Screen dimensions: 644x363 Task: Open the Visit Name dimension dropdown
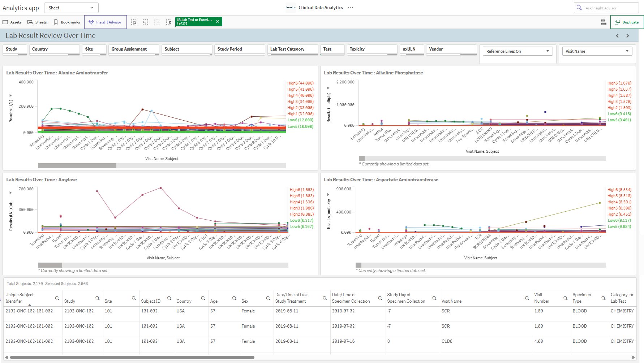pos(597,51)
